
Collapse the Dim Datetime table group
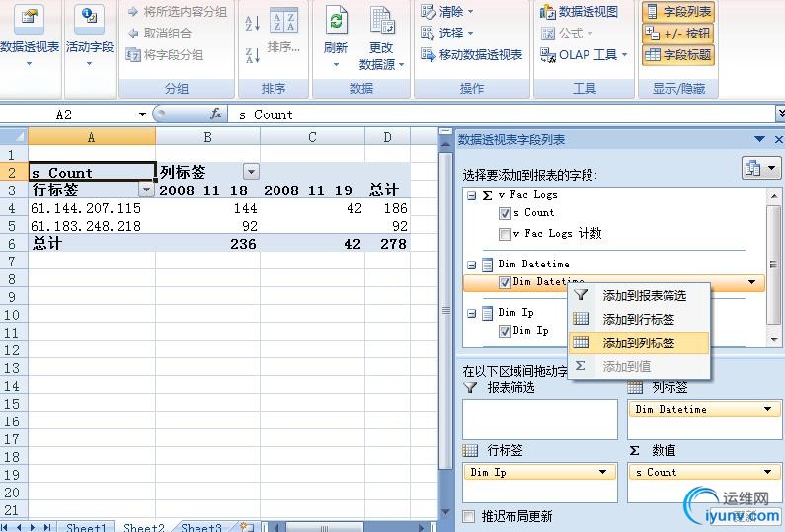(471, 265)
